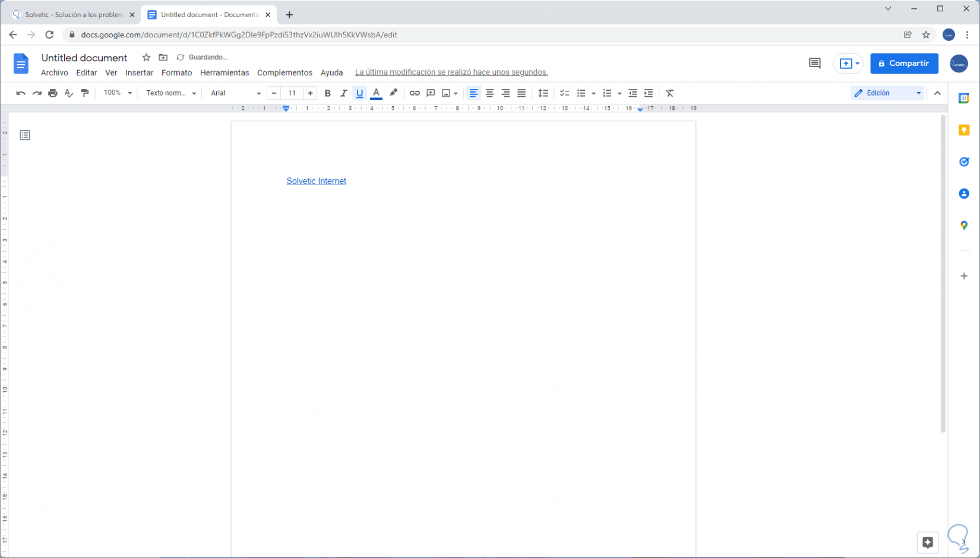980x558 pixels.
Task: Open the highlight color picker
Action: pyautogui.click(x=393, y=93)
